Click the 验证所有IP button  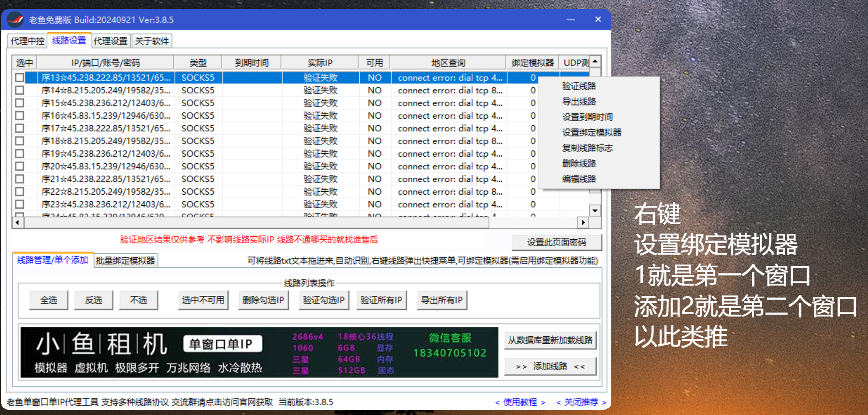pyautogui.click(x=381, y=300)
